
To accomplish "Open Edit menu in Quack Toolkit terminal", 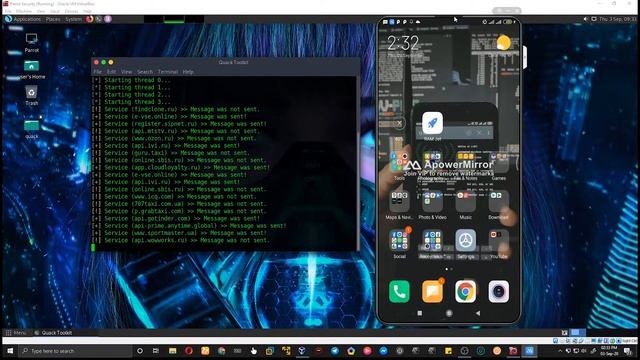I will click(111, 72).
